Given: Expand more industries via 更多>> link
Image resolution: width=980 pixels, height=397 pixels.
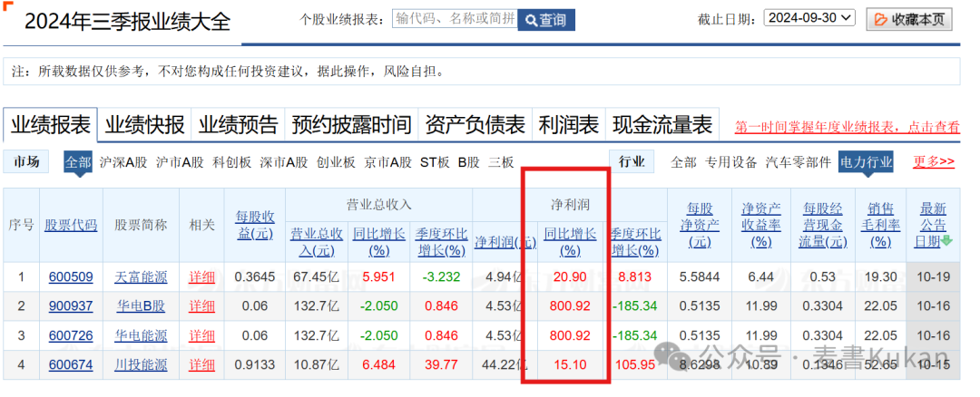Looking at the screenshot, I should 934,162.
